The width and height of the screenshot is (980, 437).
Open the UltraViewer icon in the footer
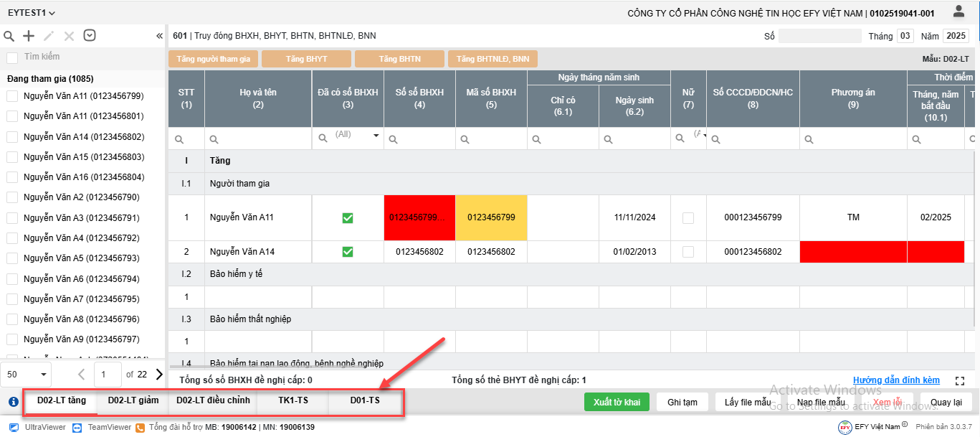point(14,427)
